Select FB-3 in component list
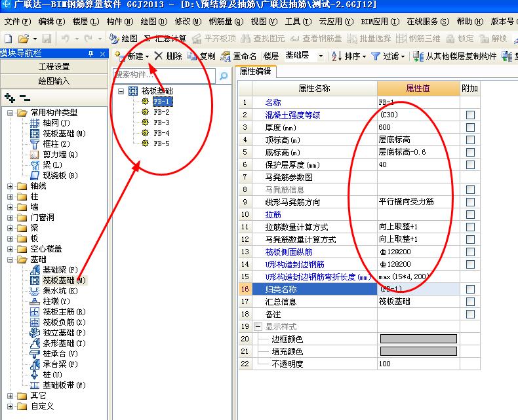Screen dimensions: 518x420 tap(161, 123)
